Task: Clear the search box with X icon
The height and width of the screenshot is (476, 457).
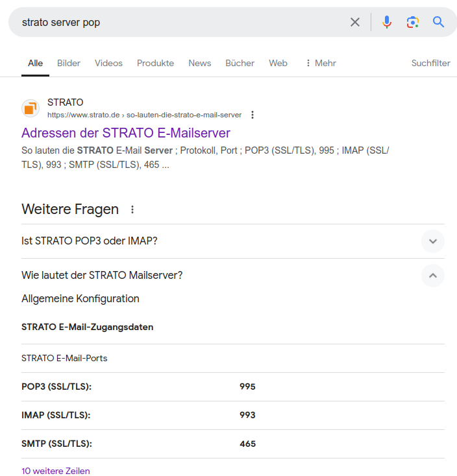Action: pos(355,22)
